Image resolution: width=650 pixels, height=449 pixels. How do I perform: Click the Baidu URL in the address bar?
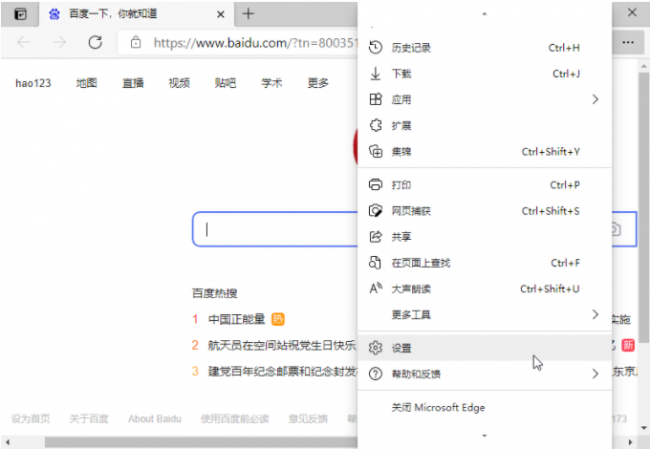pyautogui.click(x=255, y=43)
